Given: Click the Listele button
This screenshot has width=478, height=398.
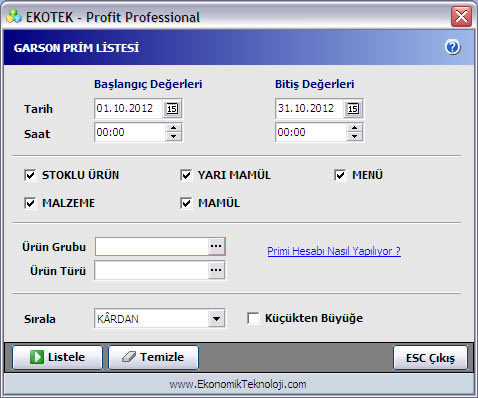Looking at the screenshot, I should pyautogui.click(x=57, y=357).
